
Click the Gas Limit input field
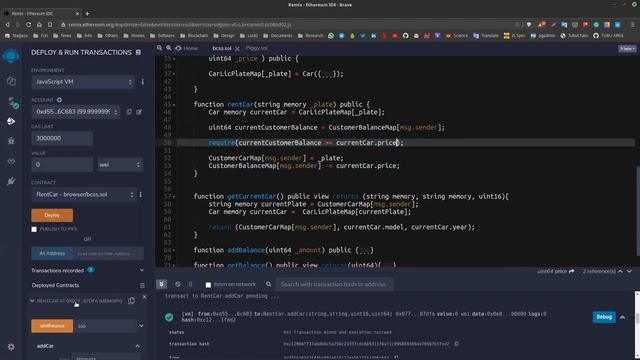[62, 138]
